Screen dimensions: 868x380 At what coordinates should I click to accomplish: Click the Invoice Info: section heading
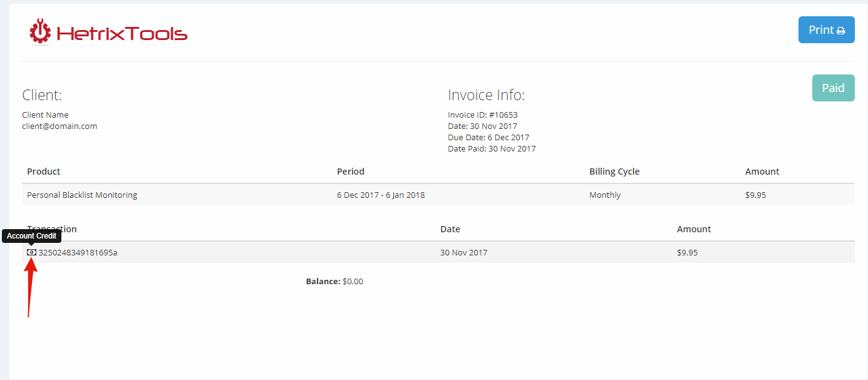pos(486,95)
